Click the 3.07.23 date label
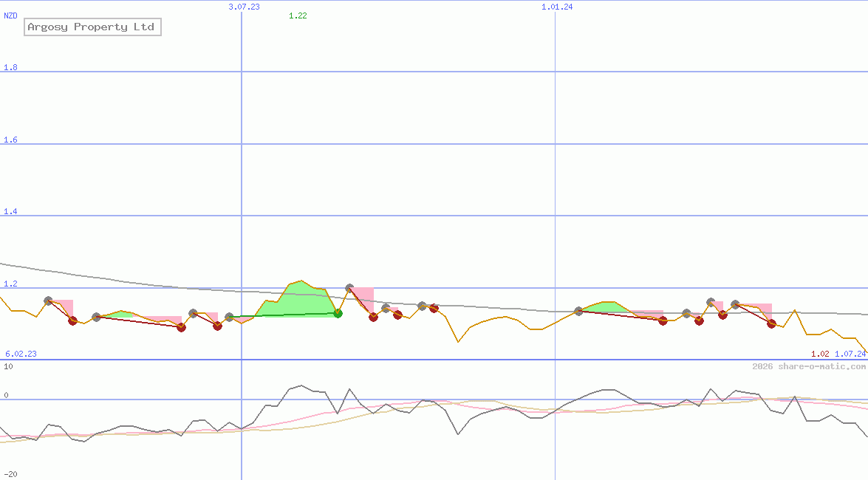 (244, 7)
